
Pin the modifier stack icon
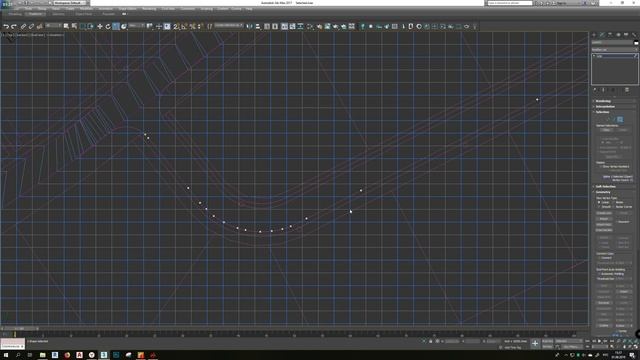pos(595,89)
